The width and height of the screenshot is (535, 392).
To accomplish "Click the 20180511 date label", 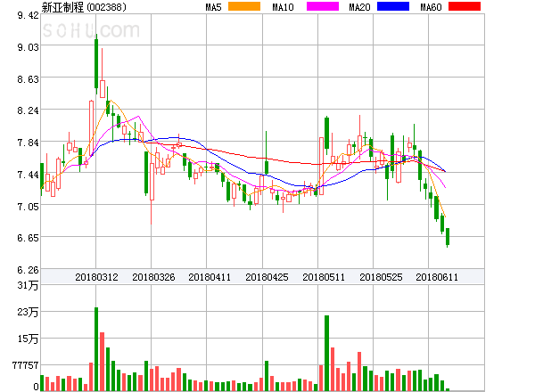I will 324,277.
